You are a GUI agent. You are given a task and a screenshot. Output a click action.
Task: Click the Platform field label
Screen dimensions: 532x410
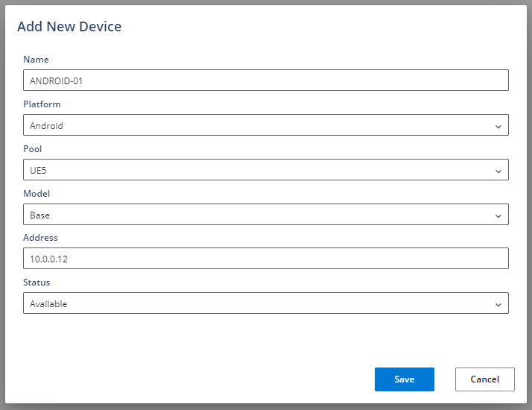pos(42,104)
